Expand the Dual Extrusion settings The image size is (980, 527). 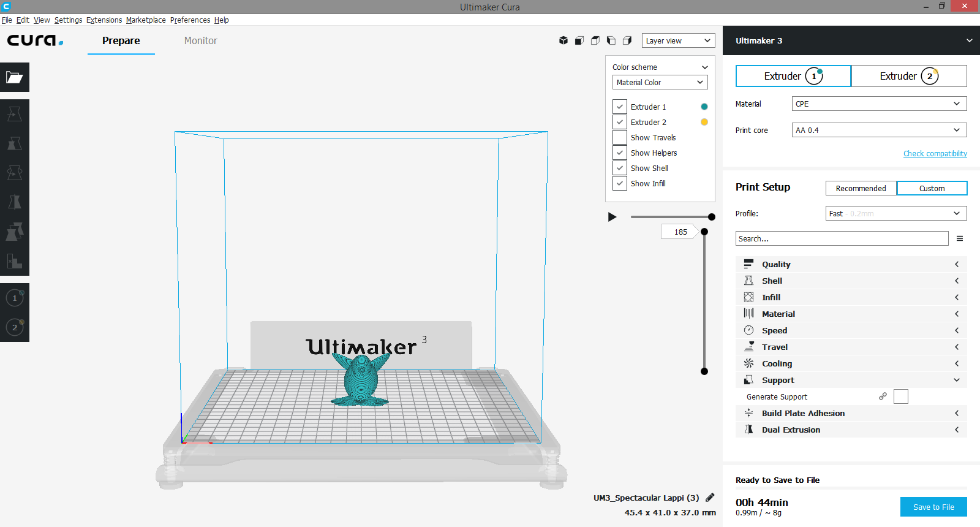tap(851, 430)
